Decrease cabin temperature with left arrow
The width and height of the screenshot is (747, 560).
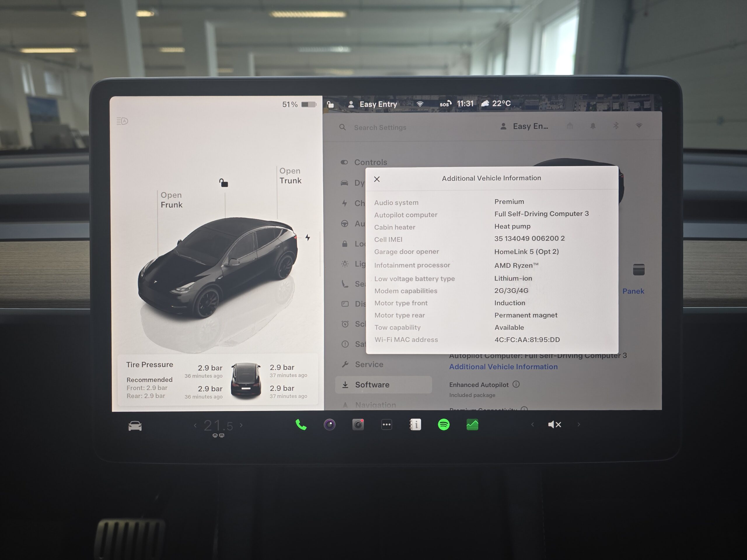[195, 425]
